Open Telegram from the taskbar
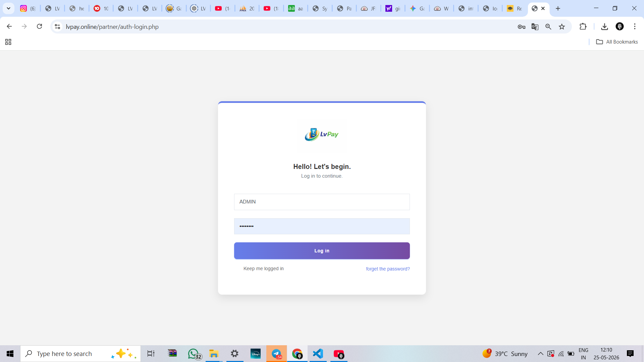 pyautogui.click(x=277, y=354)
